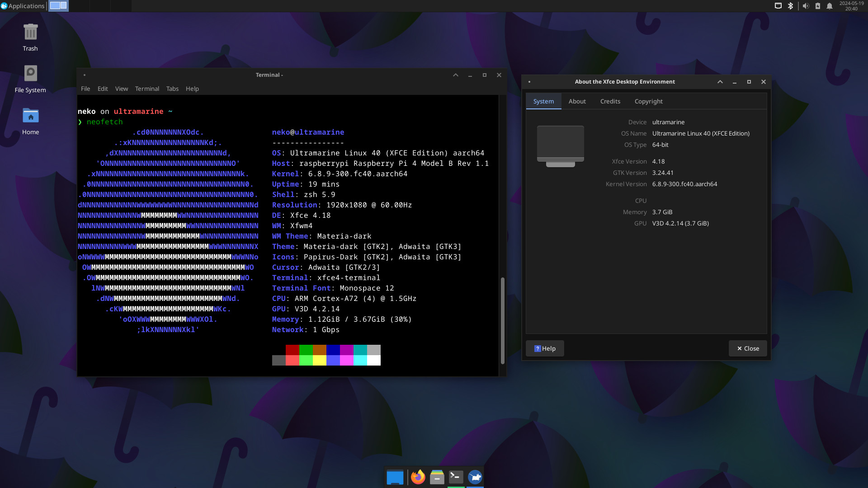This screenshot has width=868, height=488.
Task: Click the network tray icon
Action: 778,6
